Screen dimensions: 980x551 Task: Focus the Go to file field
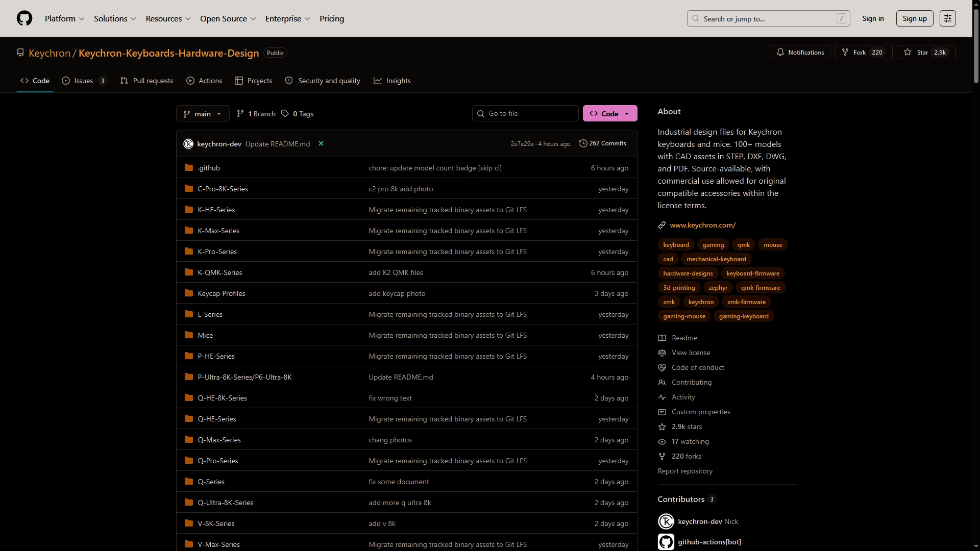(526, 113)
